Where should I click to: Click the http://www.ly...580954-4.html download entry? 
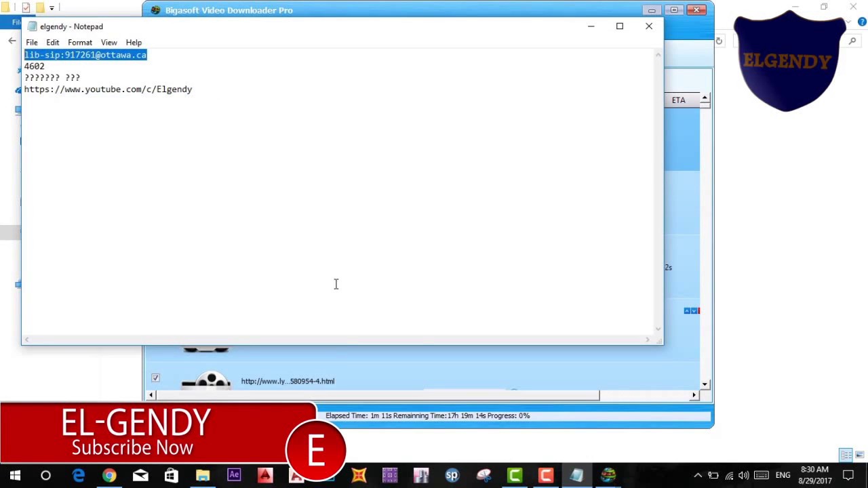pos(288,381)
